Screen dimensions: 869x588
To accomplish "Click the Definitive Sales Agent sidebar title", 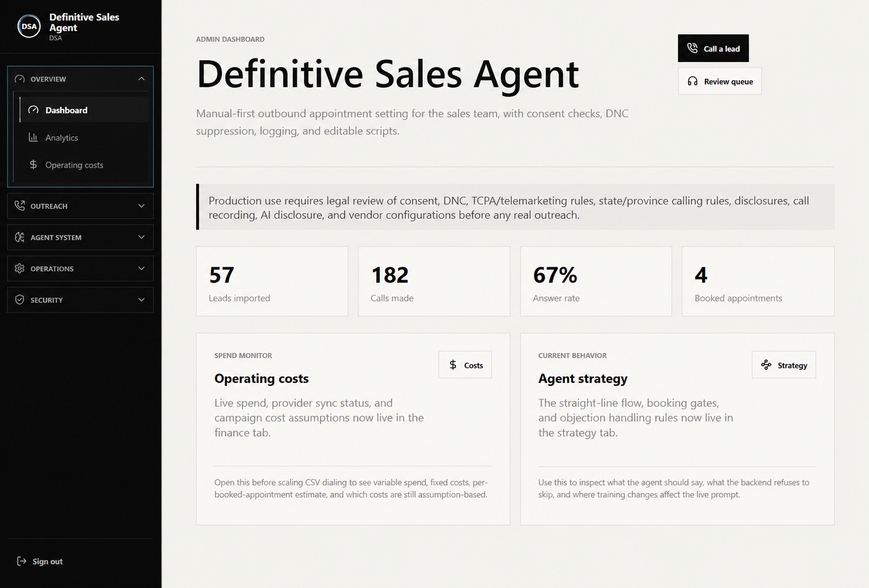I will tap(84, 22).
